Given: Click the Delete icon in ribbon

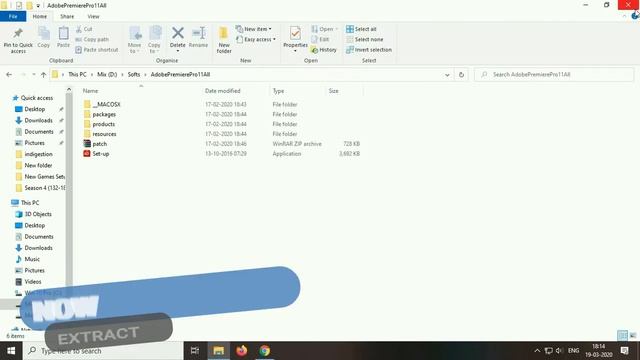Looking at the screenshot, I should (178, 39).
